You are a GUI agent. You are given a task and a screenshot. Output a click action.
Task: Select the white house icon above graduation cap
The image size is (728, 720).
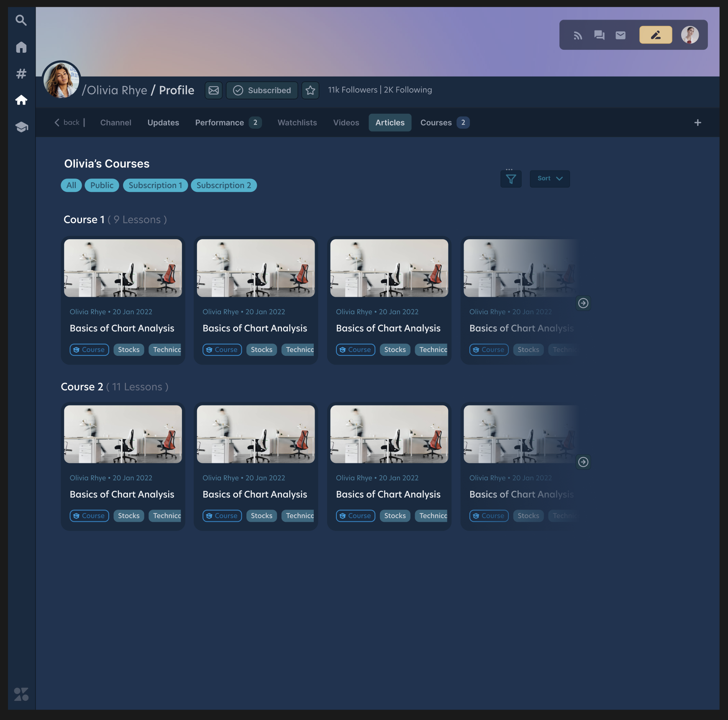click(x=21, y=100)
